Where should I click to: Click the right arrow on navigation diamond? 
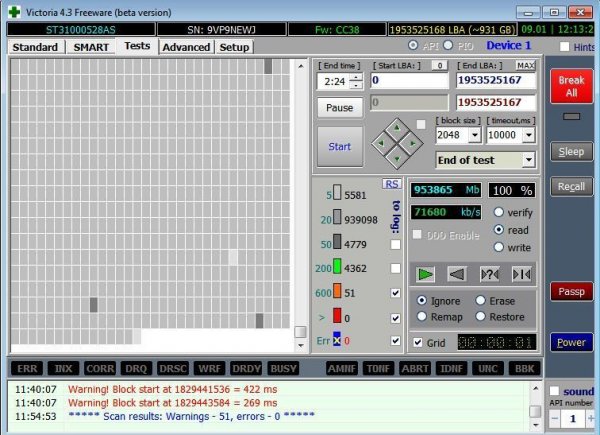click(412, 144)
